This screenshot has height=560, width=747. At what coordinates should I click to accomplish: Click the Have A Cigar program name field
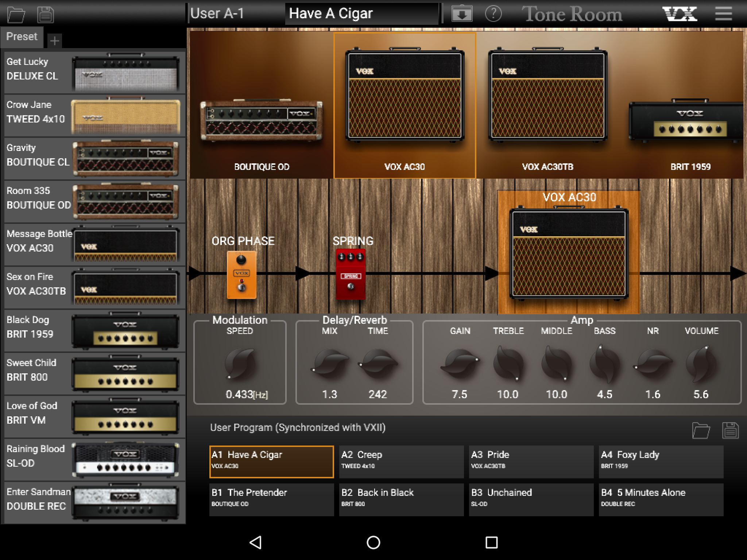(361, 14)
